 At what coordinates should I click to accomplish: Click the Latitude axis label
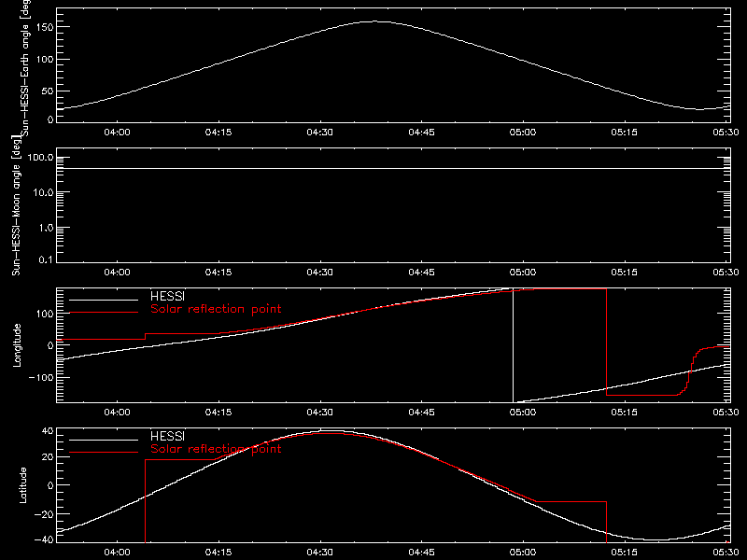click(22, 485)
